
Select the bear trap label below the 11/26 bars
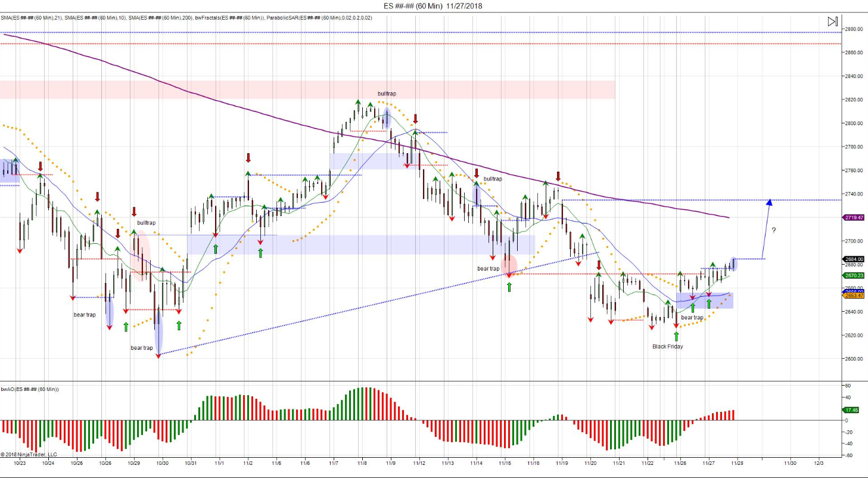click(x=692, y=318)
